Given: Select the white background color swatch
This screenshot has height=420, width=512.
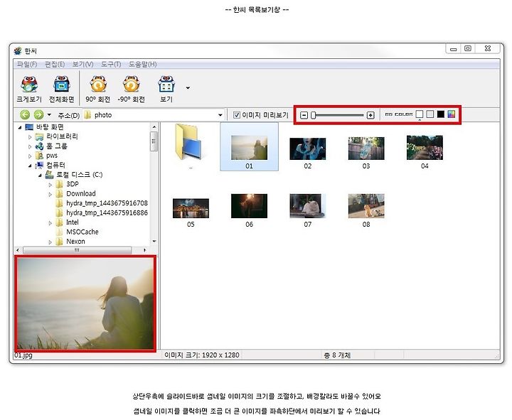Looking at the screenshot, I should coord(420,114).
